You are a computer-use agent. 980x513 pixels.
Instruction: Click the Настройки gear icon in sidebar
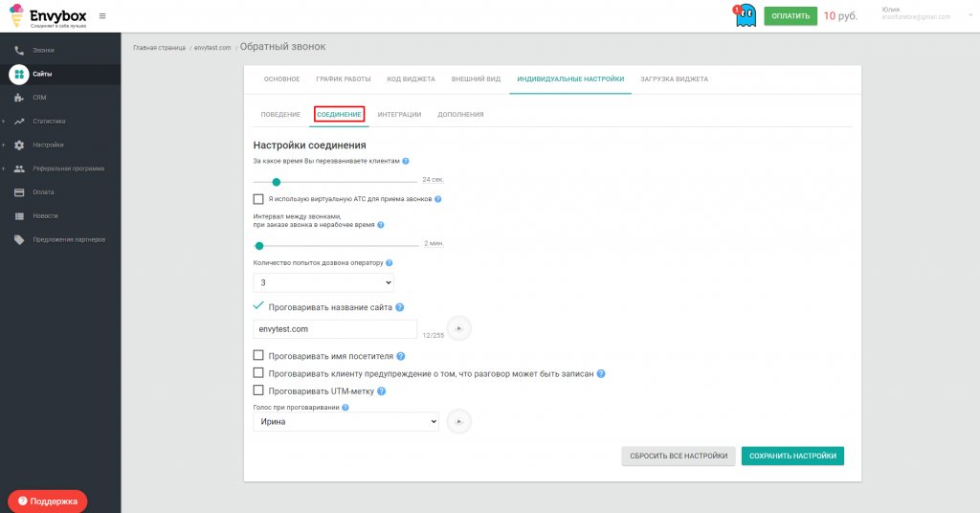[x=19, y=145]
